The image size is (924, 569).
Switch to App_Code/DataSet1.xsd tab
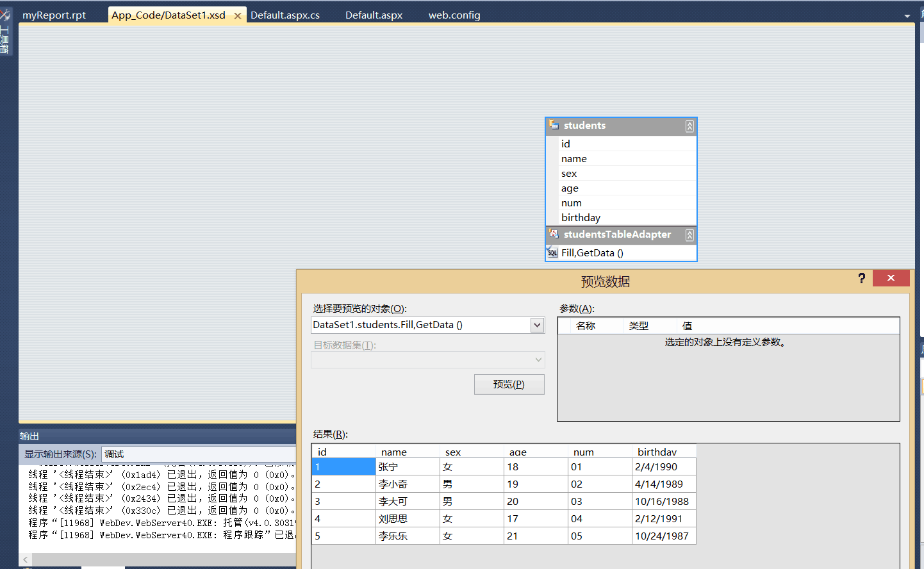click(169, 15)
